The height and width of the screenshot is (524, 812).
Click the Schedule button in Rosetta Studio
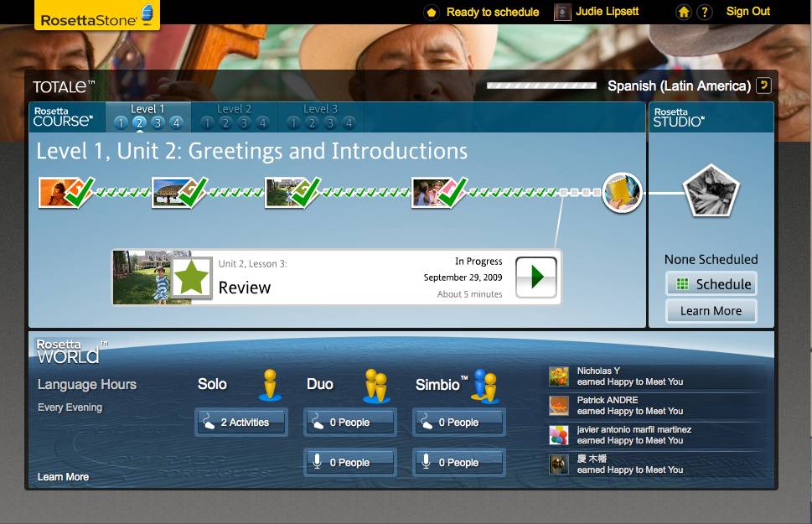click(x=711, y=284)
